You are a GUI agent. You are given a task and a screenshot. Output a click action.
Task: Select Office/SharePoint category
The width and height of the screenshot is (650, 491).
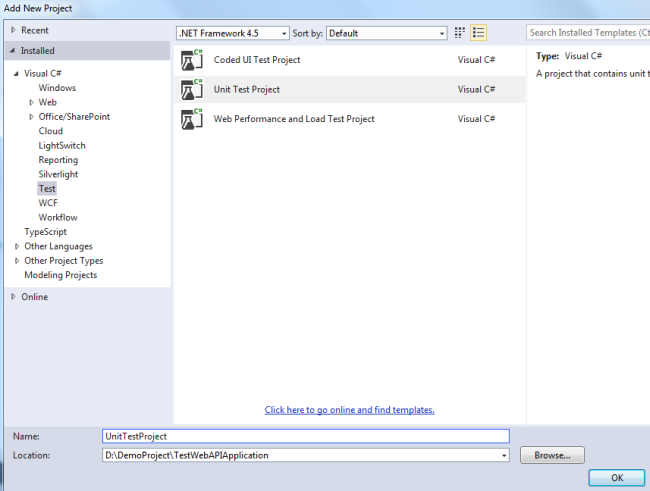pyautogui.click(x=74, y=117)
